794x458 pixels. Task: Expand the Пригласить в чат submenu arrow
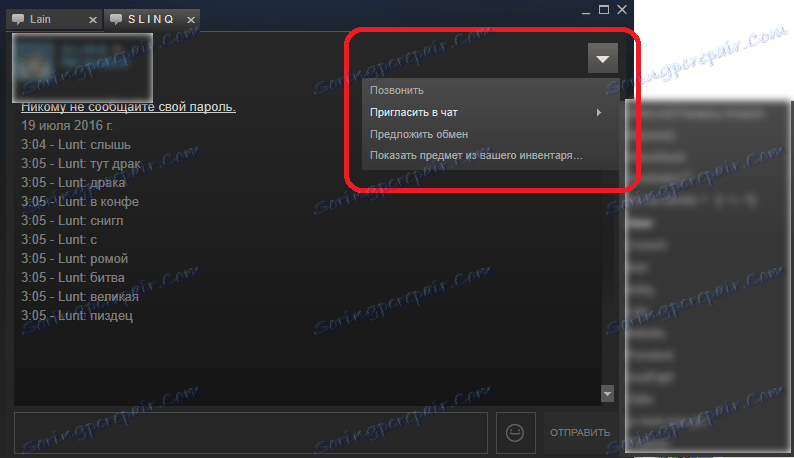pyautogui.click(x=599, y=112)
